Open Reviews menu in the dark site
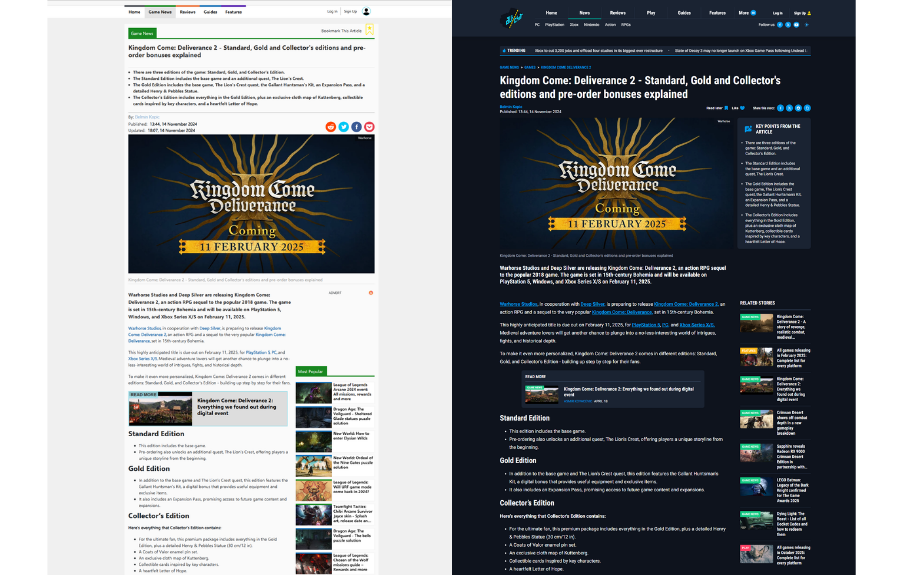This screenshot has width=900, height=575. (x=618, y=13)
